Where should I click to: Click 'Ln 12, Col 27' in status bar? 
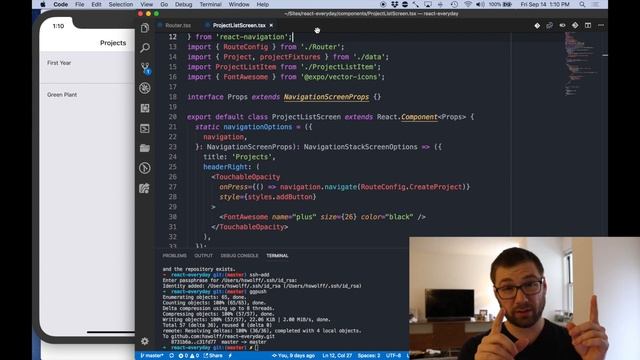[337, 356]
